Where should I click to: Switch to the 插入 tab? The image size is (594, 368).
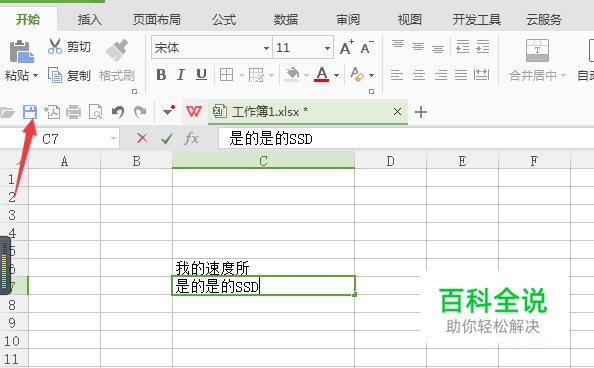pos(90,20)
